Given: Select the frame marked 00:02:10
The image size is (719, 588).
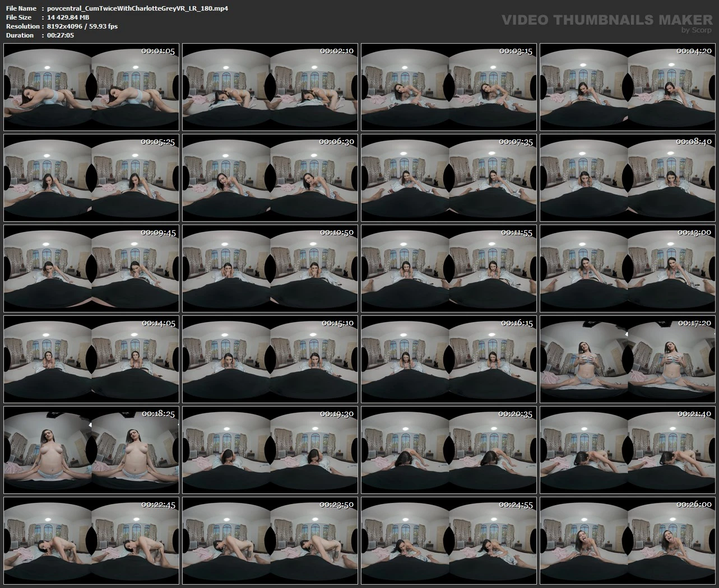Looking at the screenshot, I should (x=270, y=87).
